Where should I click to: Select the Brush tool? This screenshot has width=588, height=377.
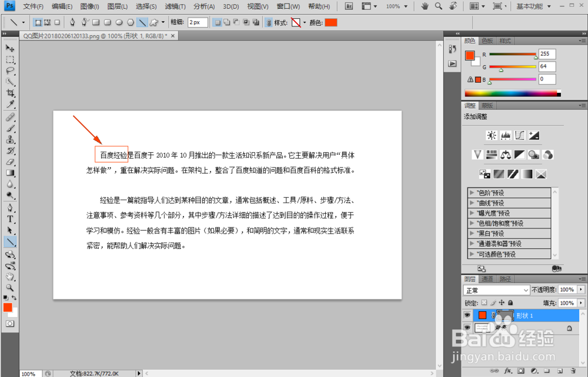pyautogui.click(x=10, y=129)
